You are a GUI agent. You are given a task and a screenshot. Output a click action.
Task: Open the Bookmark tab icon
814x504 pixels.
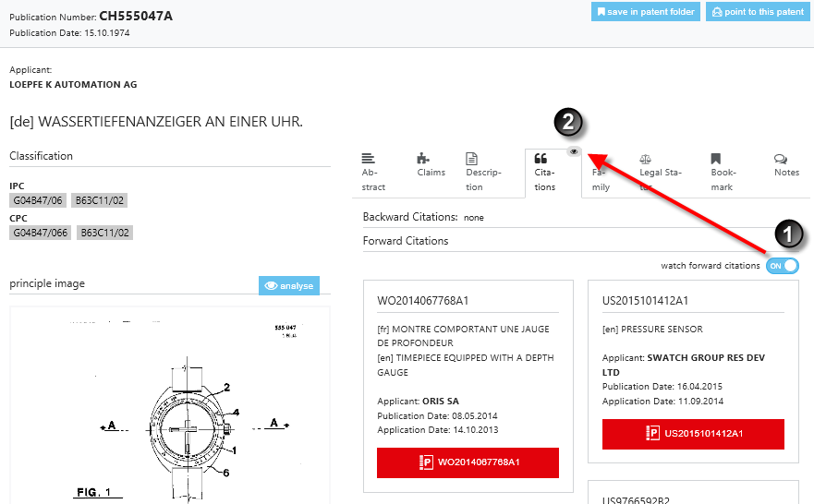pos(716,159)
